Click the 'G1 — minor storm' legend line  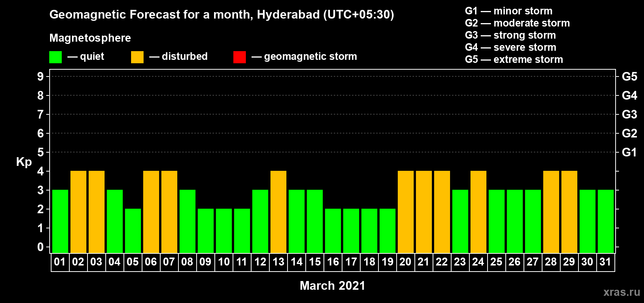[508, 11]
